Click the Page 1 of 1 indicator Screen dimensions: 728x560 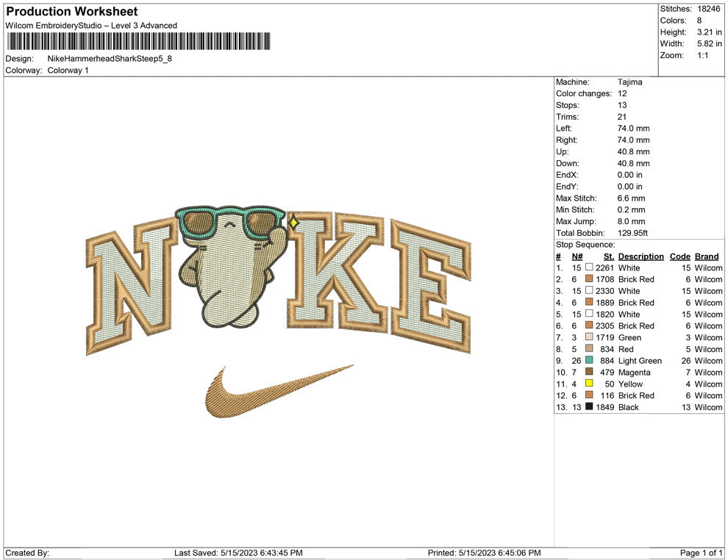pyautogui.click(x=701, y=553)
